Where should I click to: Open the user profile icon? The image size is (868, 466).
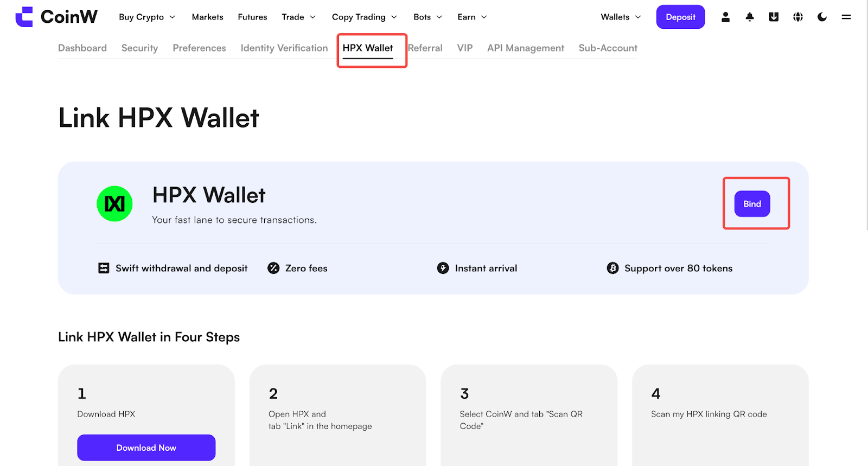coord(725,17)
